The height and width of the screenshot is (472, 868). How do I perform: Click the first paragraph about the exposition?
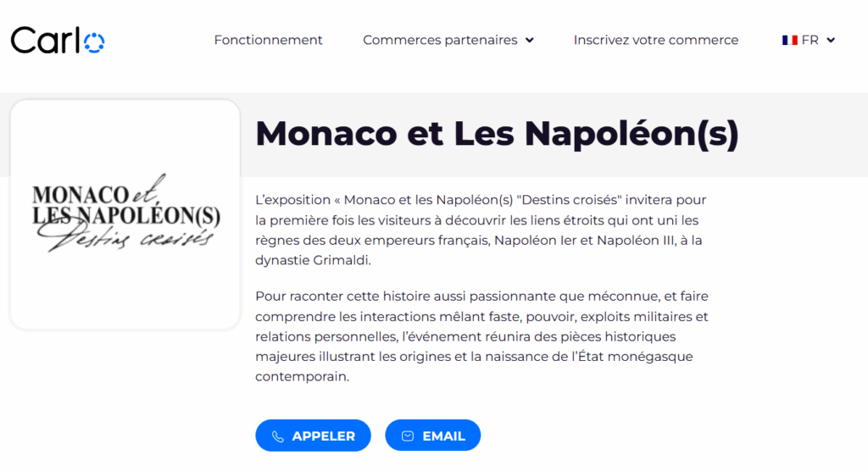pyautogui.click(x=481, y=230)
